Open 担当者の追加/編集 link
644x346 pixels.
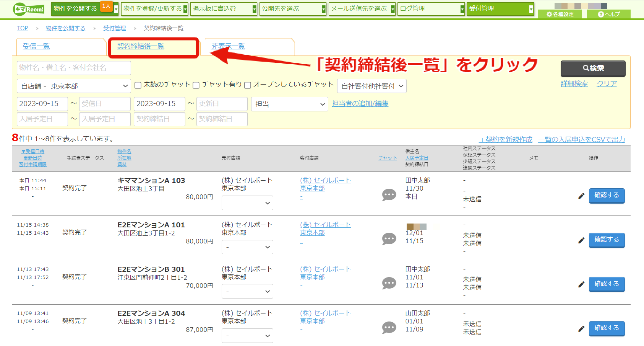tap(360, 104)
